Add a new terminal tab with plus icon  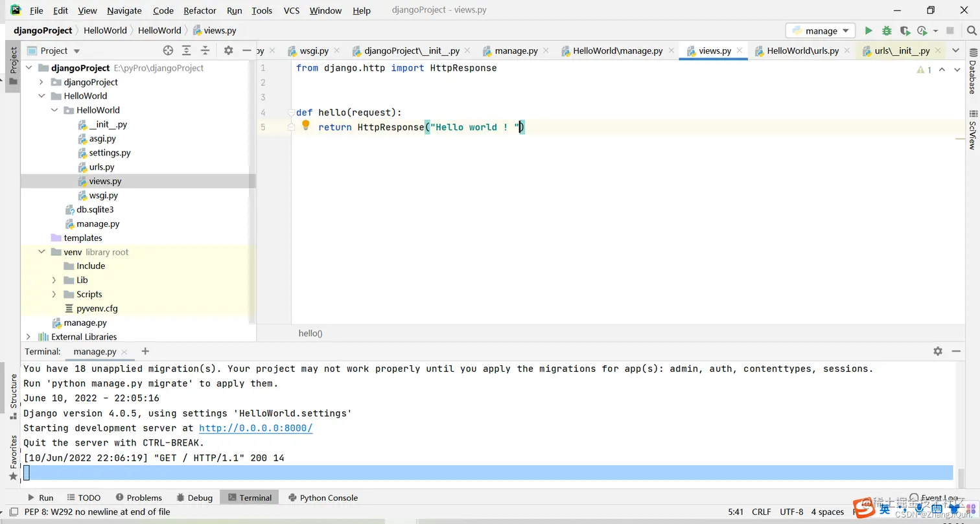(145, 351)
